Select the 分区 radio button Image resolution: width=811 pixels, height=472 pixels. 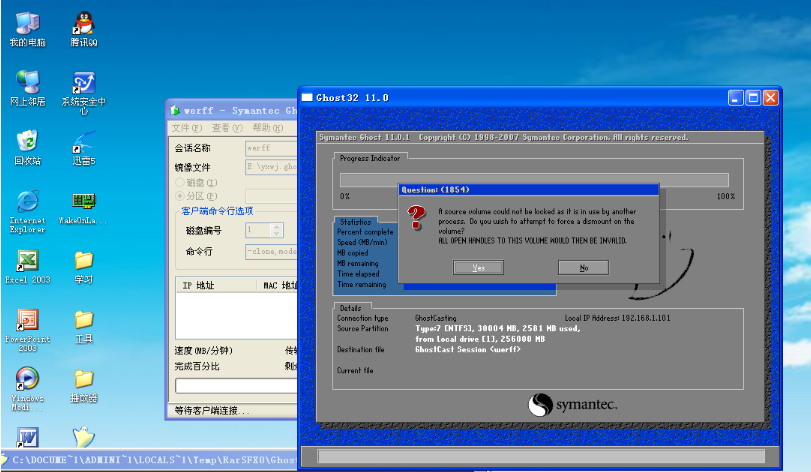point(180,196)
